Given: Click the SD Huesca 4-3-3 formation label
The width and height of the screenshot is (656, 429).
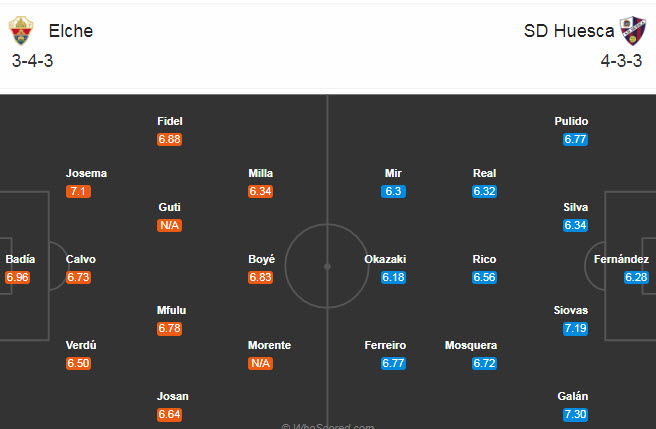Looking at the screenshot, I should [622, 60].
